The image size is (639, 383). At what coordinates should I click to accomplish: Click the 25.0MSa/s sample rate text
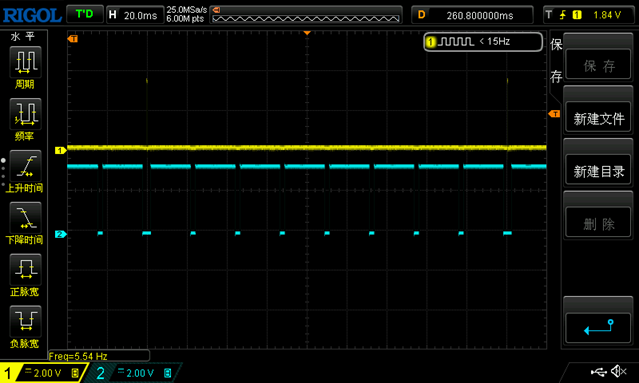pyautogui.click(x=186, y=10)
